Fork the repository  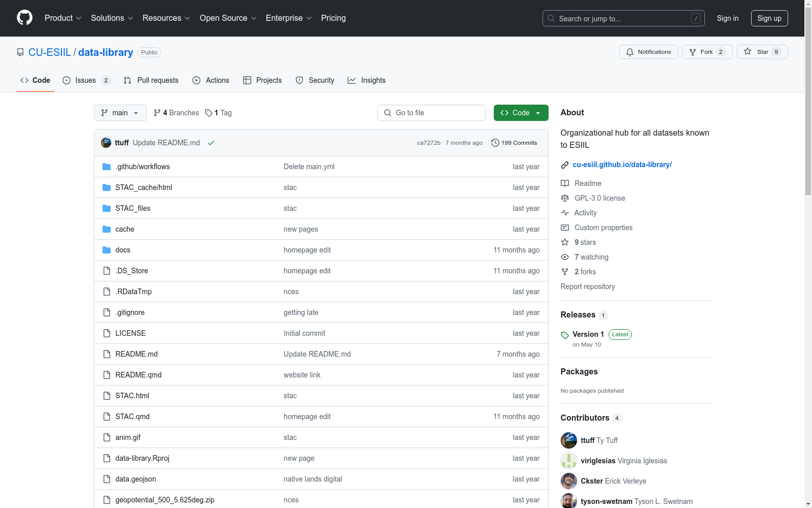[x=707, y=52]
